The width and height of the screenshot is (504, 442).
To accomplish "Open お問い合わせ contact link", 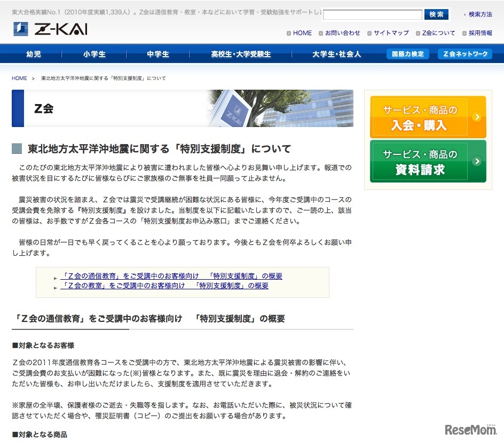I will coord(343,33).
